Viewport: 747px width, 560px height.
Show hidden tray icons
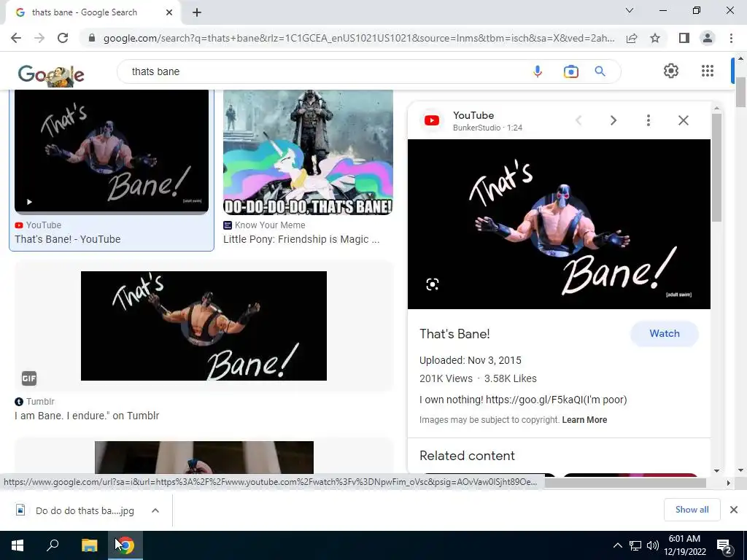coord(617,545)
